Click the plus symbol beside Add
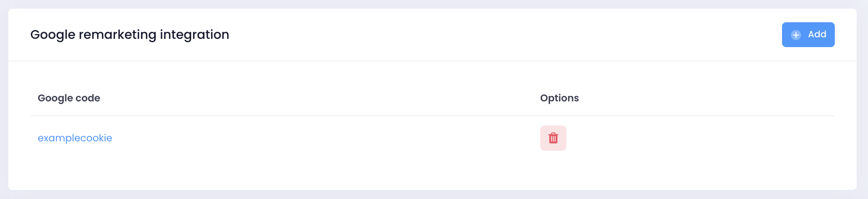 [x=796, y=35]
